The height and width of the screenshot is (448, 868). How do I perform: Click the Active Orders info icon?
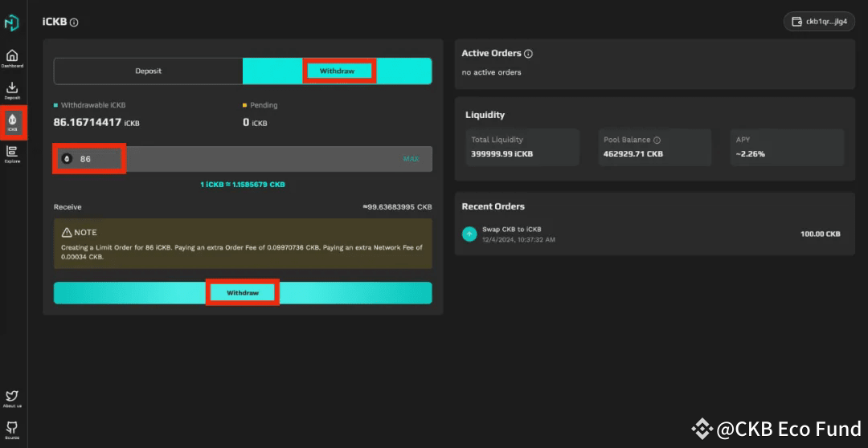(528, 54)
